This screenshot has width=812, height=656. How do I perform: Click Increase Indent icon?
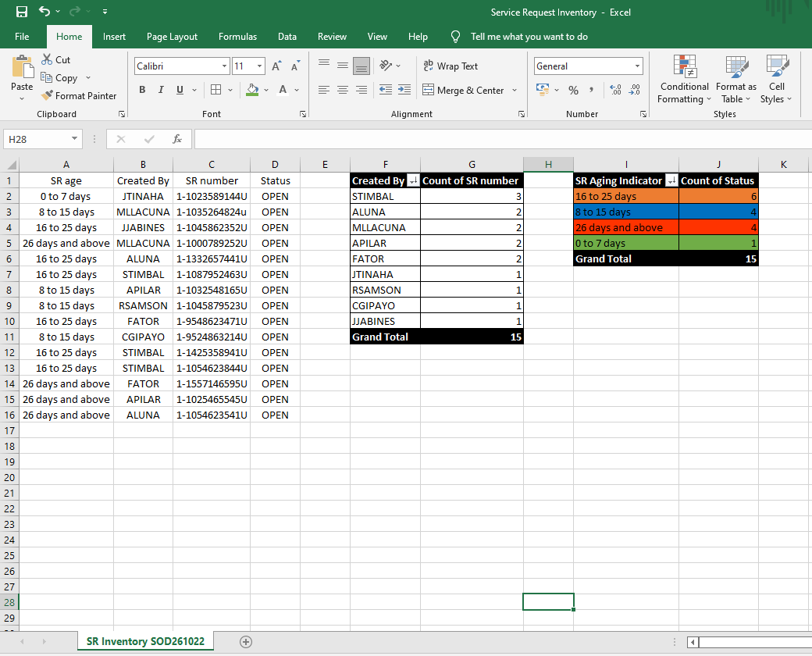(404, 90)
